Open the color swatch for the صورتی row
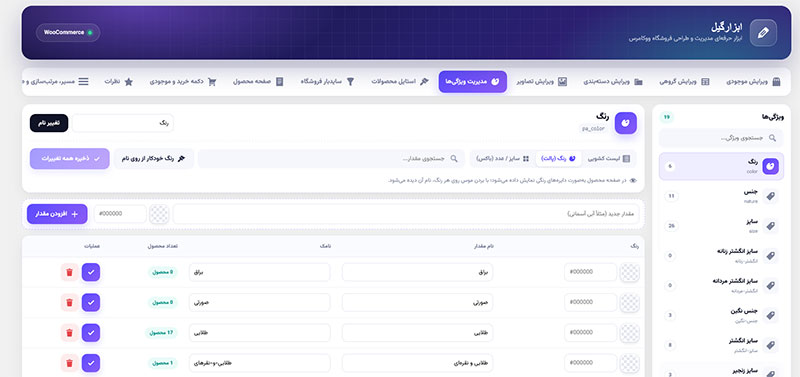The height and width of the screenshot is (377, 800). pyautogui.click(x=629, y=303)
